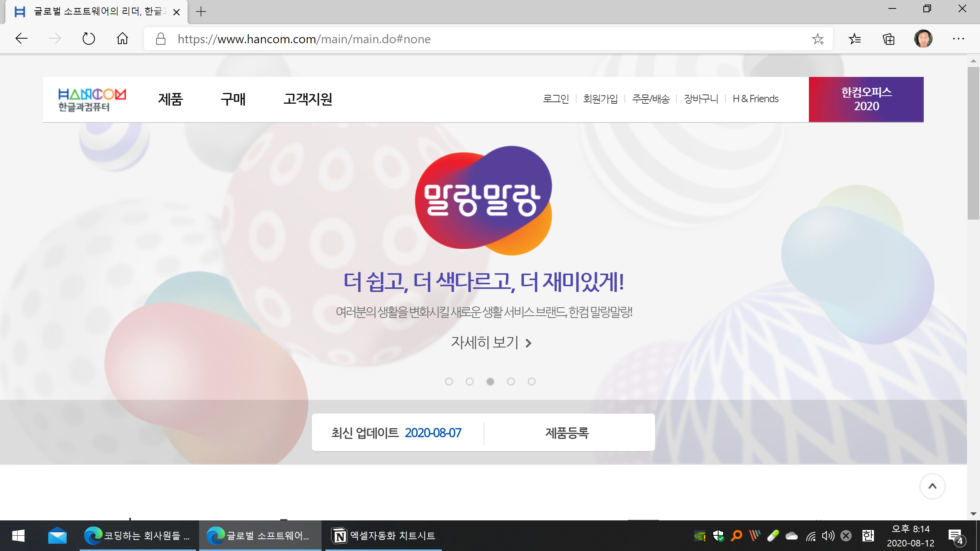
Task: Open the 제품 navigation menu
Action: click(170, 99)
